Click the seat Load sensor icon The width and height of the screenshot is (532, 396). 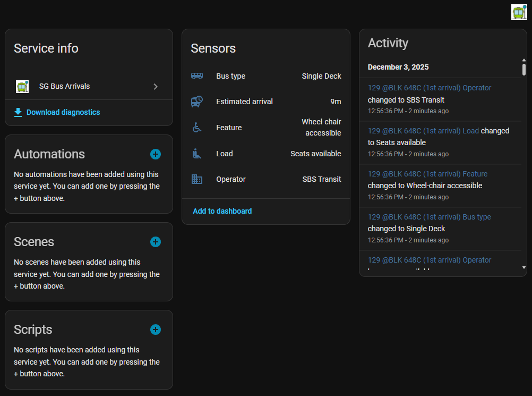click(x=197, y=154)
